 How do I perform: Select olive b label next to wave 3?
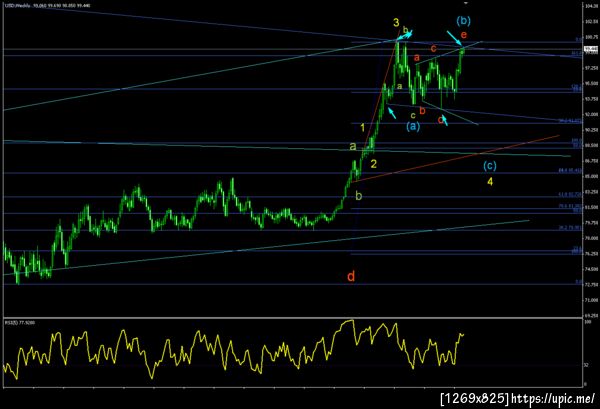pos(405,29)
